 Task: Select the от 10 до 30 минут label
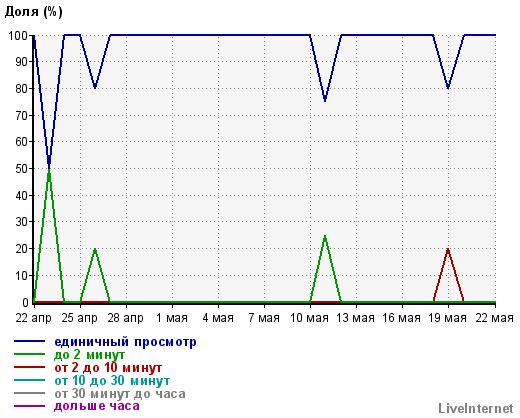click(112, 380)
